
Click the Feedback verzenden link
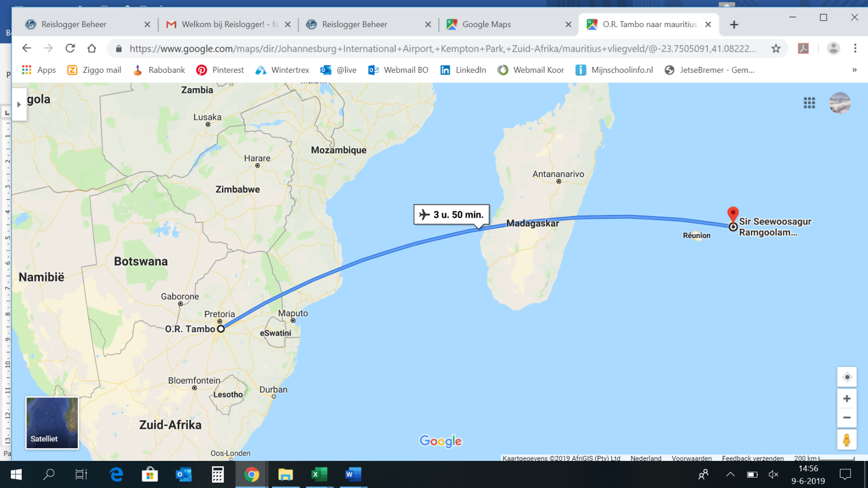pos(753,458)
